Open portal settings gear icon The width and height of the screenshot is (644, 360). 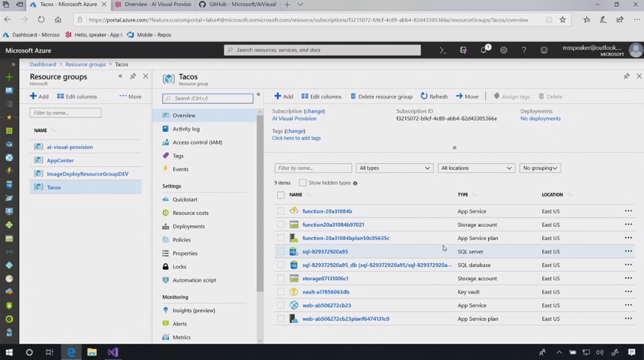click(504, 50)
